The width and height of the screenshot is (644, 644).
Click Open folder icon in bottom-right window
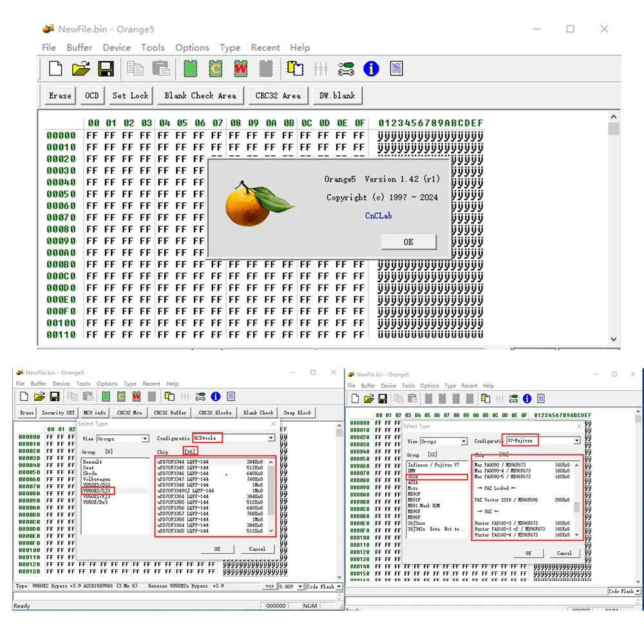[x=369, y=399]
